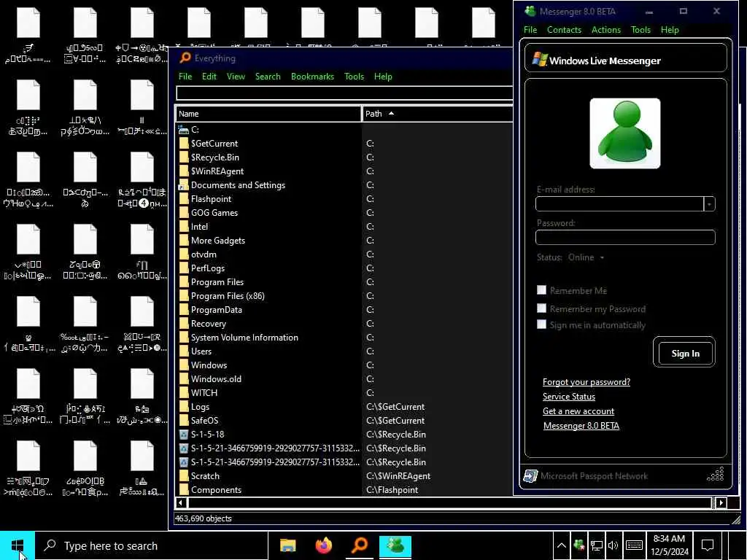
Task: Select the Flashpoint folder icon
Action: click(x=183, y=199)
